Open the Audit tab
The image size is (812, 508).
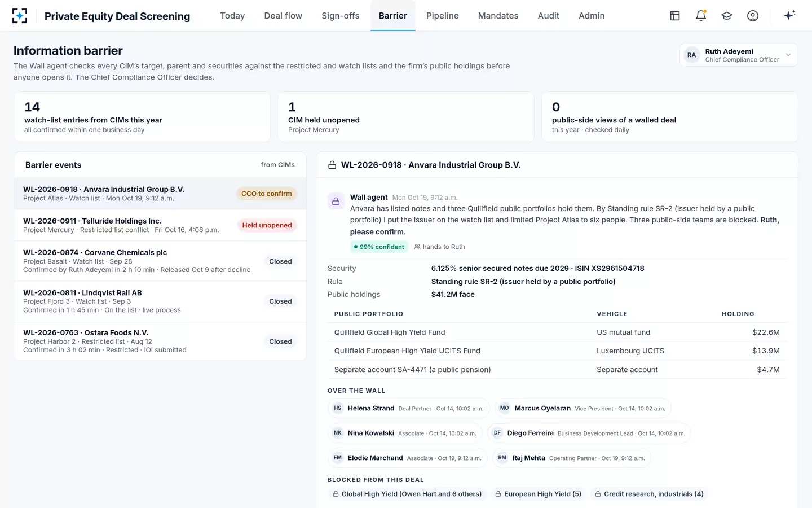549,16
